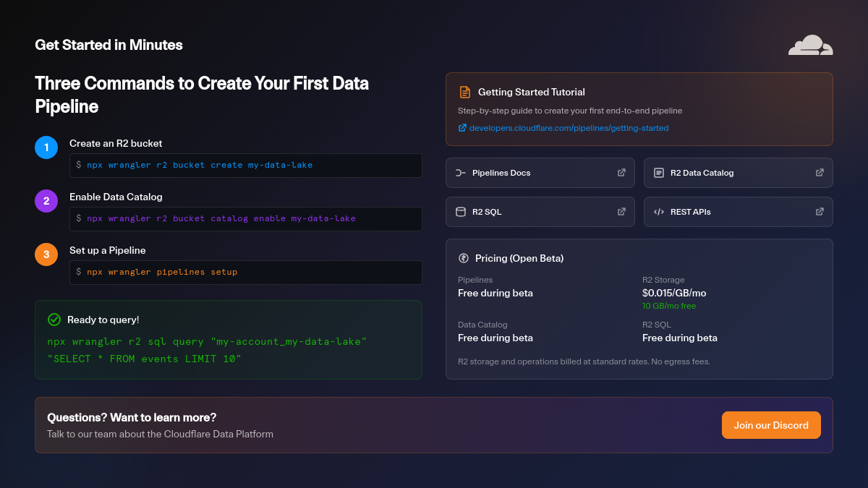Viewport: 868px width, 488px height.
Task: Click the Pricing coin icon
Action: click(464, 258)
